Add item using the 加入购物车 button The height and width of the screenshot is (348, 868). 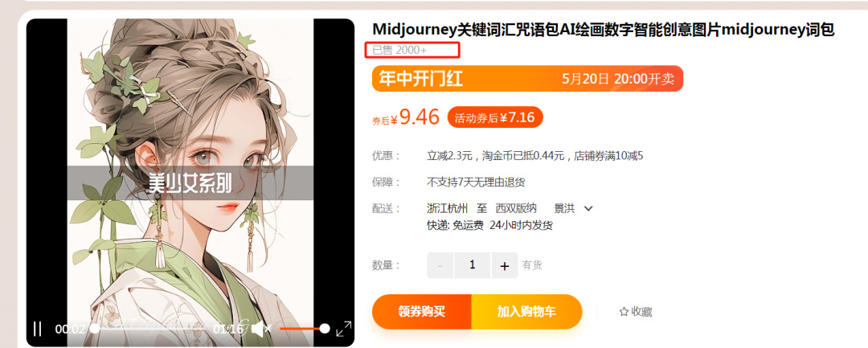click(526, 312)
